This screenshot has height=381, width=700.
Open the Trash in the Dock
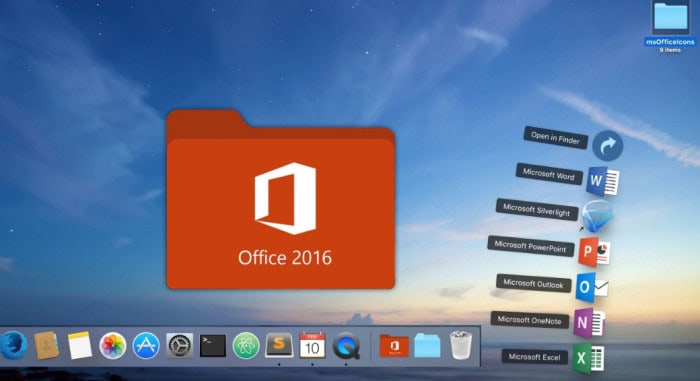[461, 345]
